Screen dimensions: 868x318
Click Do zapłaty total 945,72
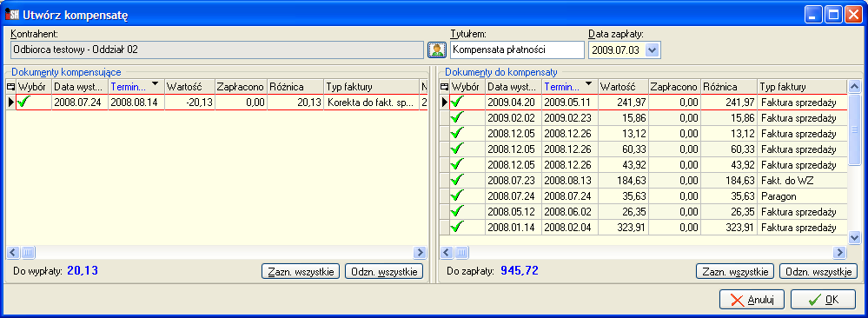point(520,271)
